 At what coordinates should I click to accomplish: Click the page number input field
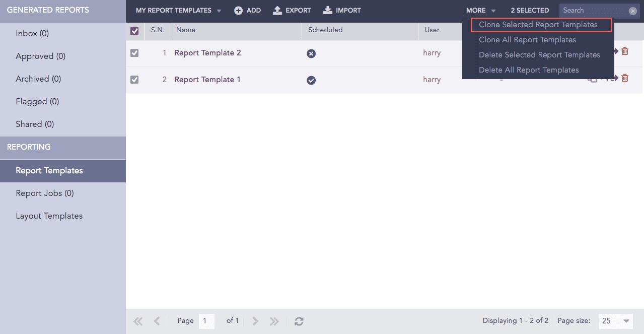[x=206, y=321]
